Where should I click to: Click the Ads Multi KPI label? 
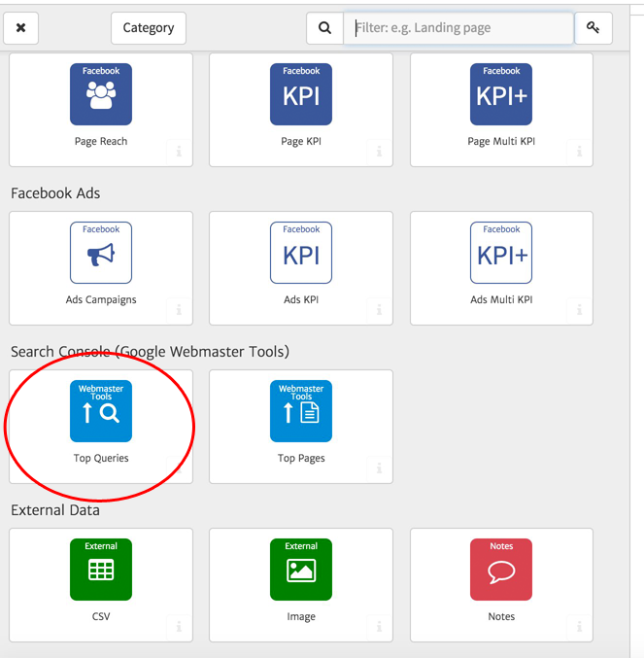[x=501, y=299]
